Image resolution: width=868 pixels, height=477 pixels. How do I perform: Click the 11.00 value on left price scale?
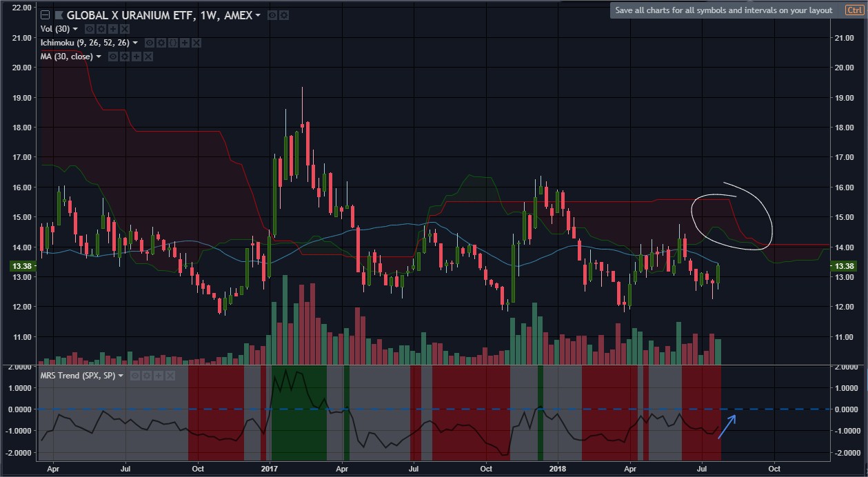[x=23, y=337]
